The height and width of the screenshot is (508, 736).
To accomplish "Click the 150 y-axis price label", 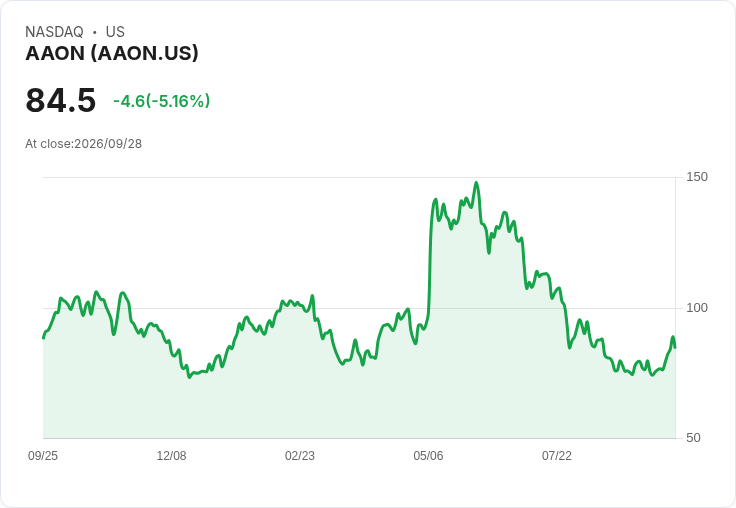I will click(x=697, y=177).
